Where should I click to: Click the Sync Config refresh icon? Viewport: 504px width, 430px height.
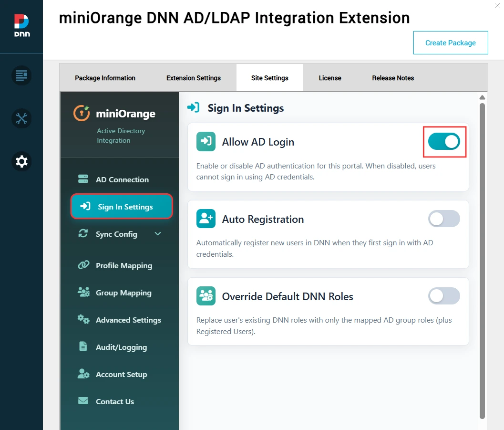click(x=83, y=233)
